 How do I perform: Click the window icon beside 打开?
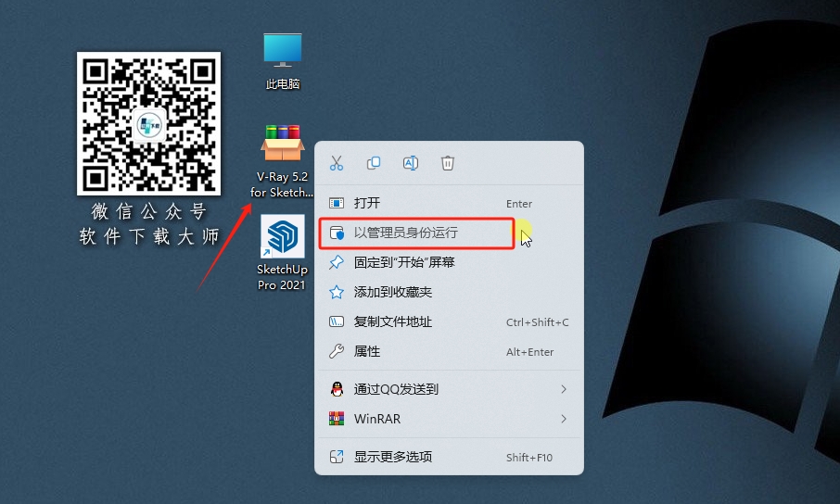(x=337, y=203)
